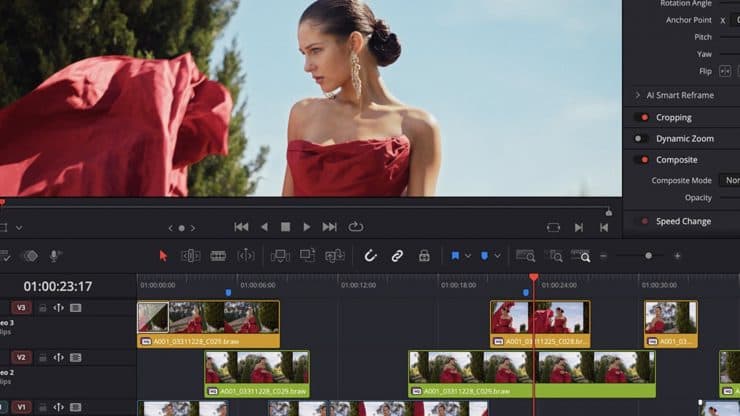Select the V1 track destination button
The height and width of the screenshot is (416, 740).
click(x=21, y=407)
